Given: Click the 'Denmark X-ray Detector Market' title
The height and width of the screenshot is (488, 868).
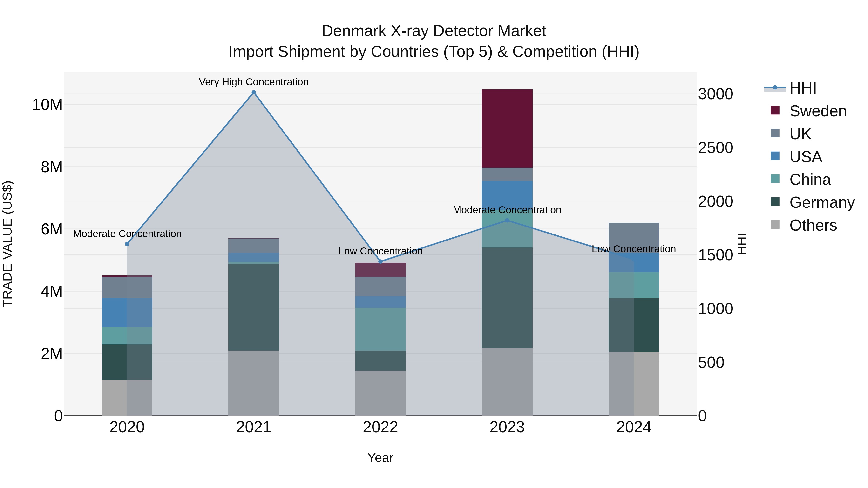Looking at the screenshot, I should coord(434,31).
